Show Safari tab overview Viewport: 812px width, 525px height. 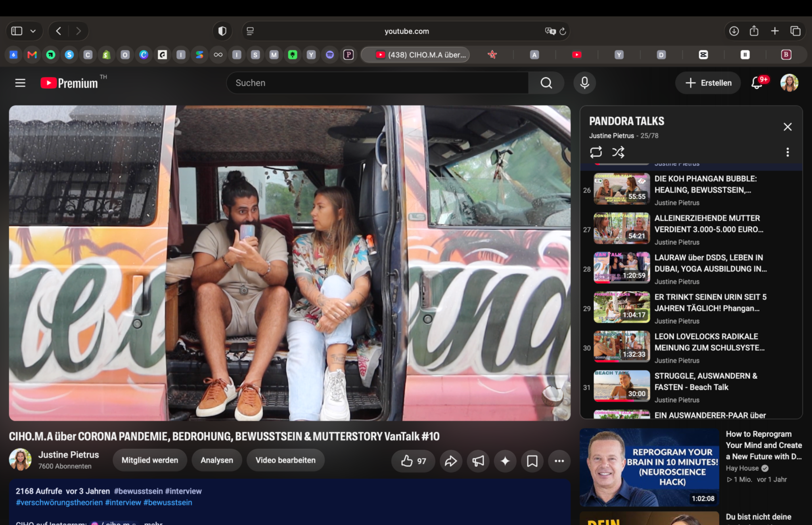point(795,31)
